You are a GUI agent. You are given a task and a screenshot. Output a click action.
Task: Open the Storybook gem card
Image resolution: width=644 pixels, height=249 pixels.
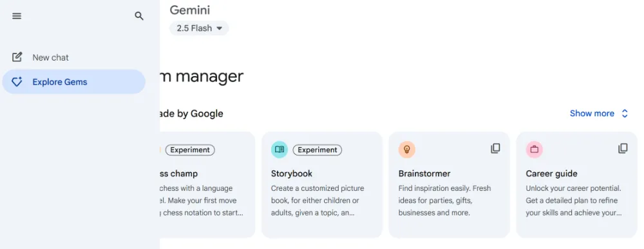click(321, 184)
